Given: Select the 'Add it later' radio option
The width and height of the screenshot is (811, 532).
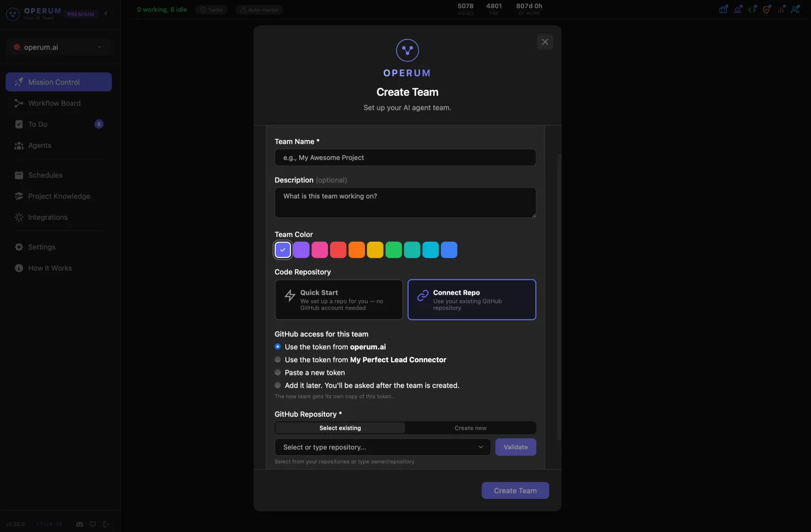Looking at the screenshot, I should pyautogui.click(x=278, y=386).
